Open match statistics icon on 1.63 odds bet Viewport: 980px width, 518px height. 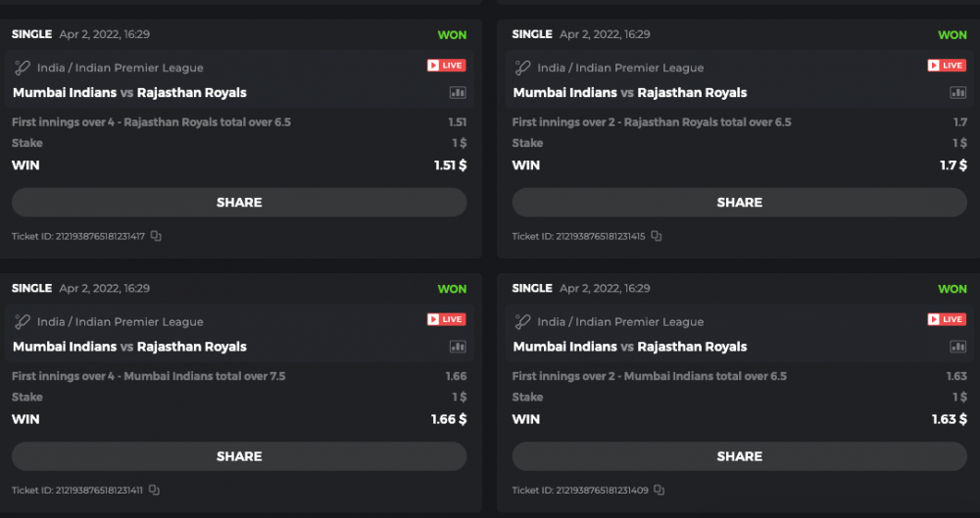[x=957, y=347]
